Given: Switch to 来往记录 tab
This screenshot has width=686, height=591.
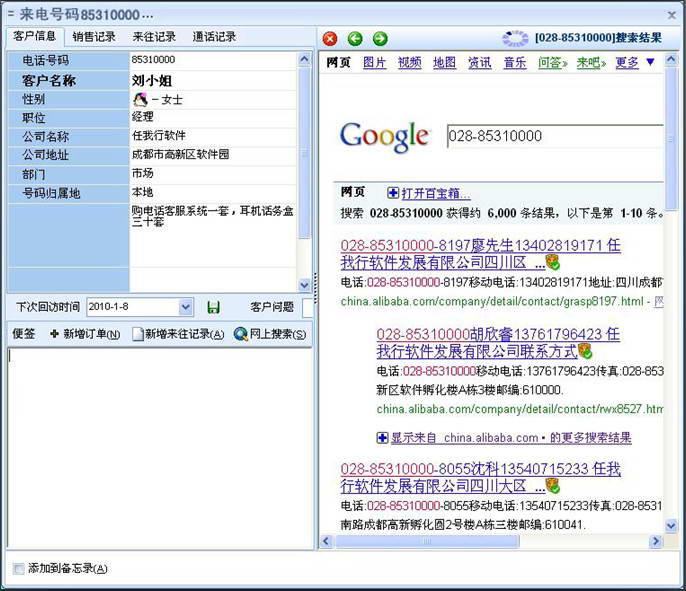Looking at the screenshot, I should 154,37.
